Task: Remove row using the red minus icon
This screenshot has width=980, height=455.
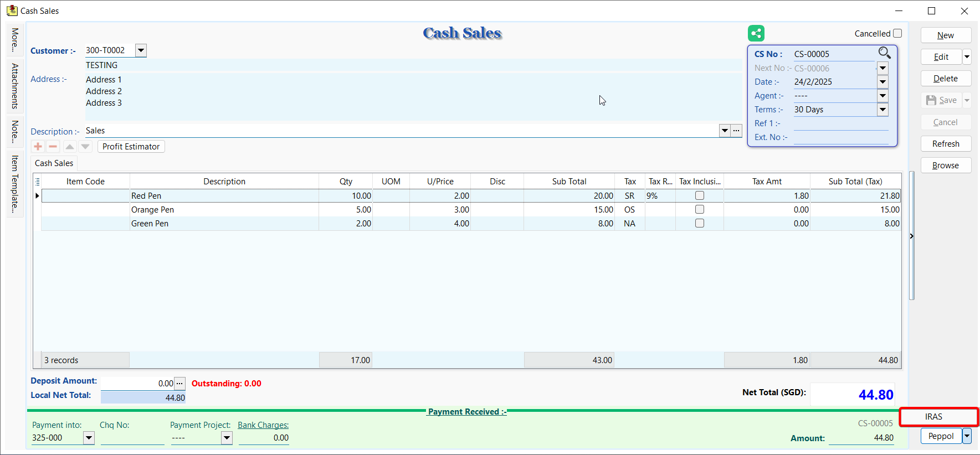Action: (53, 147)
